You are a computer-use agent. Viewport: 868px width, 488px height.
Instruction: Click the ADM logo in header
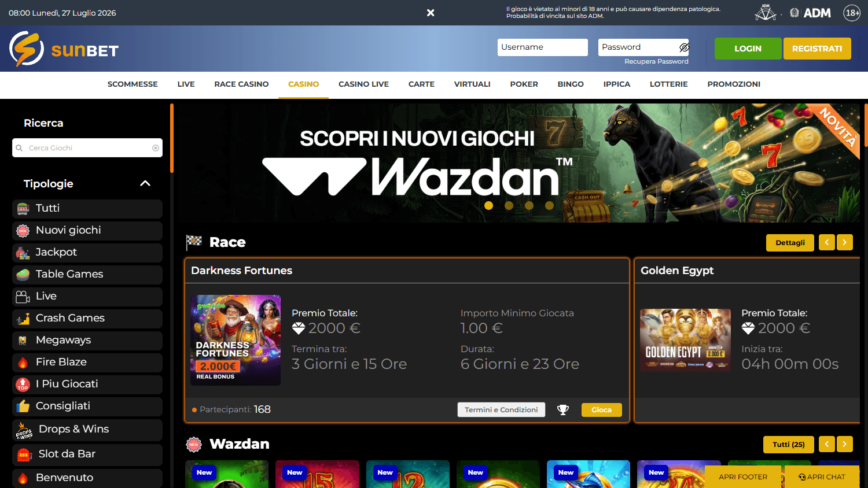tap(810, 13)
